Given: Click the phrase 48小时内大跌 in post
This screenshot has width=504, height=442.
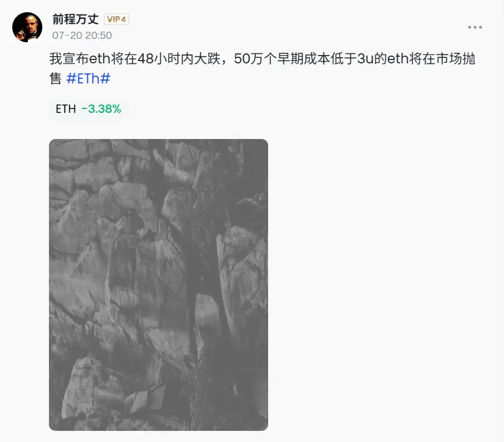Looking at the screenshot, I should click(x=179, y=59).
